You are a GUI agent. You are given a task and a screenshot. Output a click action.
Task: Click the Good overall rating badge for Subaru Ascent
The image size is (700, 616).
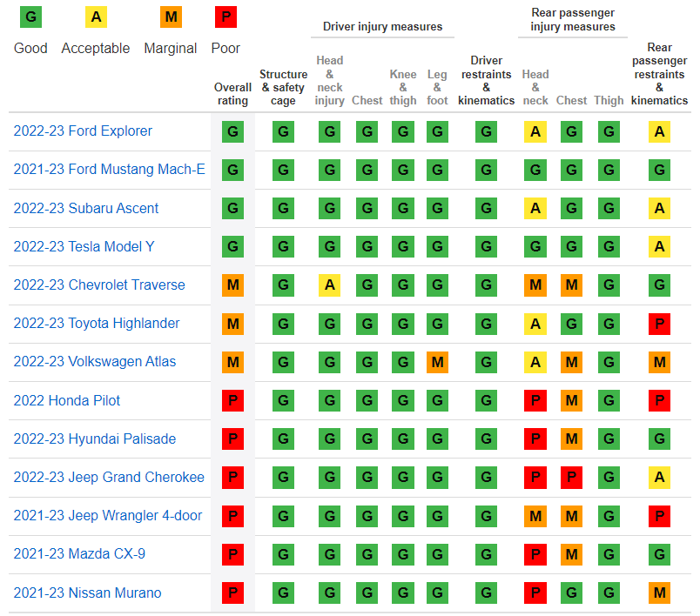pyautogui.click(x=232, y=209)
